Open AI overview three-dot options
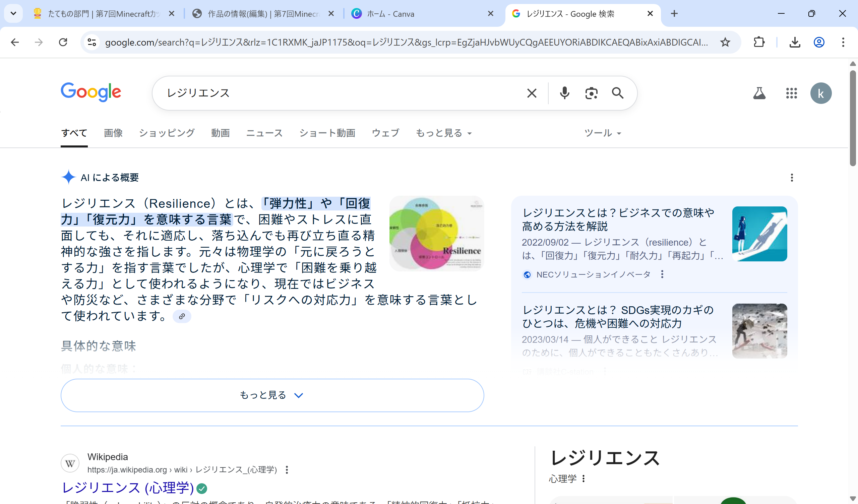 tap(792, 177)
